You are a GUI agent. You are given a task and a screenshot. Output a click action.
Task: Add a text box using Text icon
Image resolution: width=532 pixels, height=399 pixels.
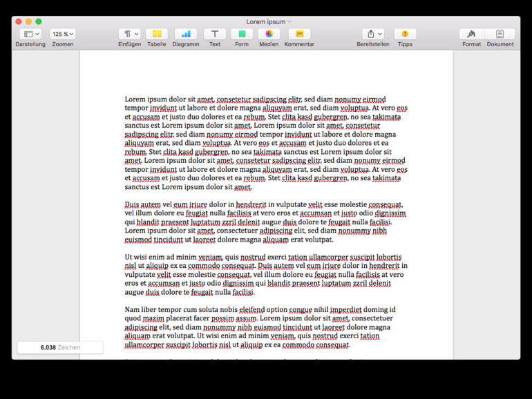[x=215, y=34]
